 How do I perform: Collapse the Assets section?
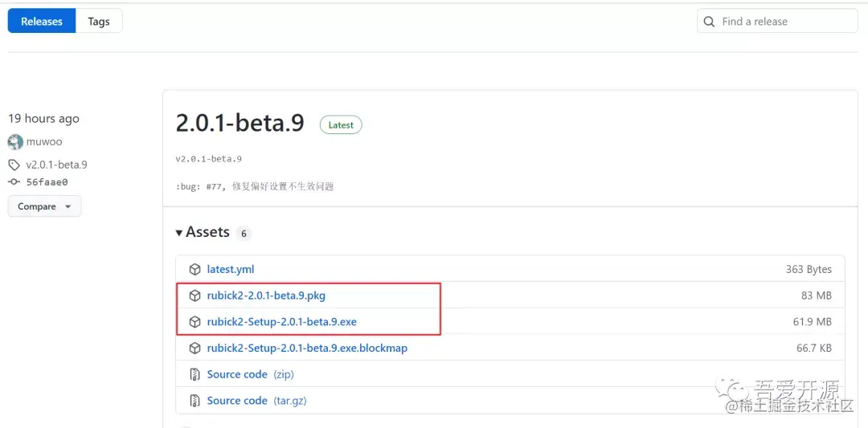click(x=202, y=232)
